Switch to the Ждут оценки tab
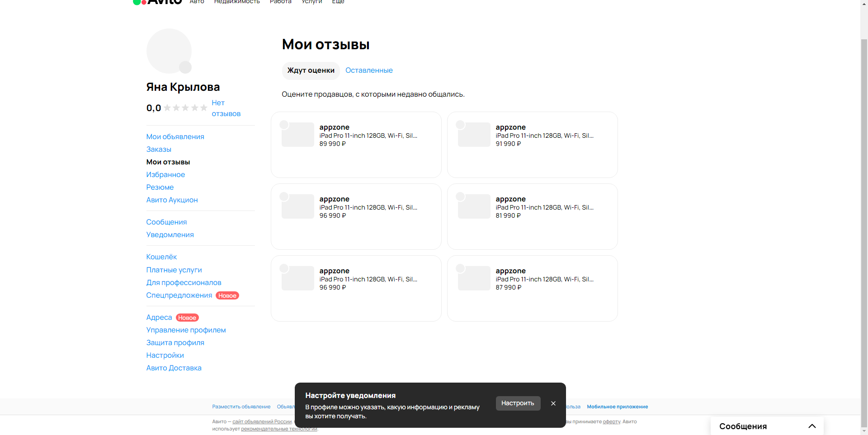This screenshot has height=435, width=868. 311,70
